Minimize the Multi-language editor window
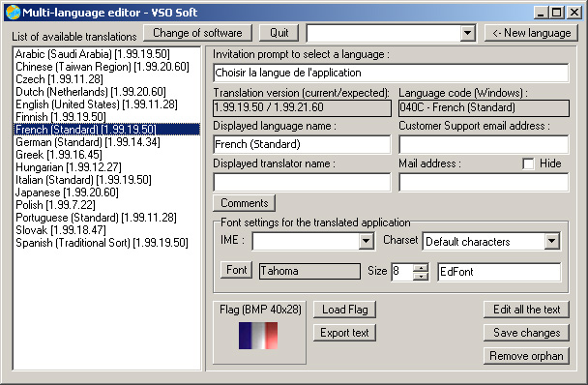Viewport: 588px width, 385px height. click(541, 13)
